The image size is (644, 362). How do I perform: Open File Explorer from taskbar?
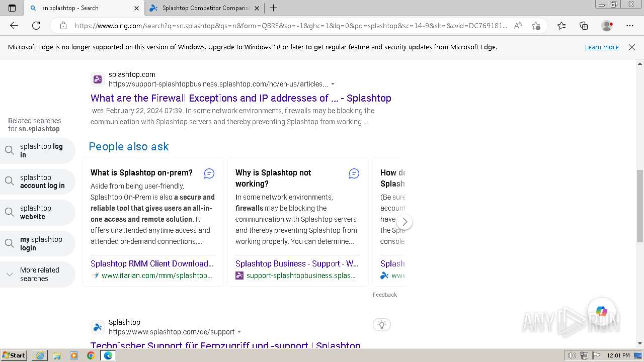57,355
